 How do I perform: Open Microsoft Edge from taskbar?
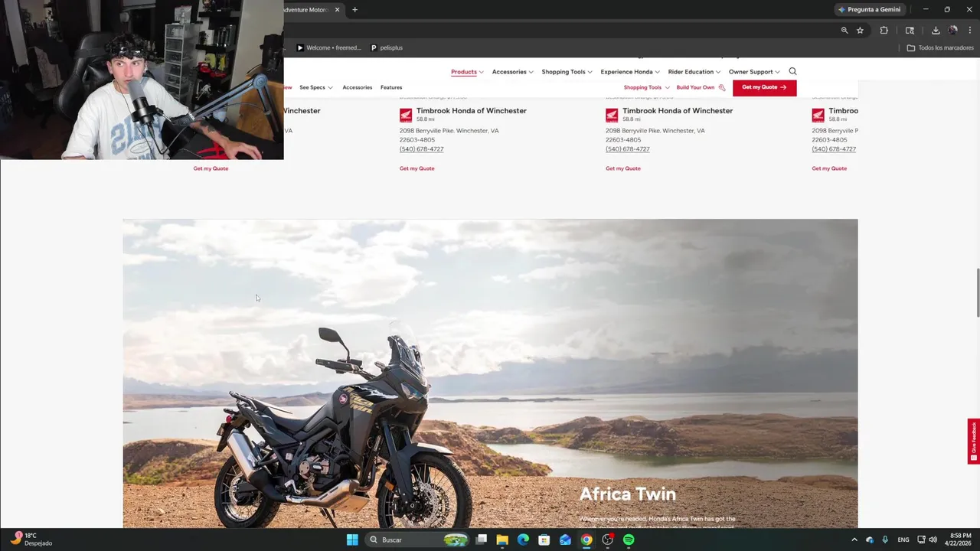(523, 540)
